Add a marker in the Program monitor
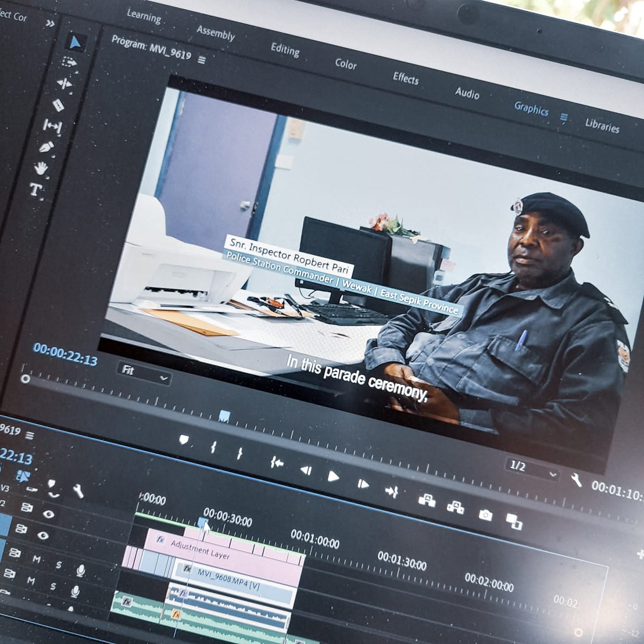This screenshot has height=644, width=644. [184, 440]
